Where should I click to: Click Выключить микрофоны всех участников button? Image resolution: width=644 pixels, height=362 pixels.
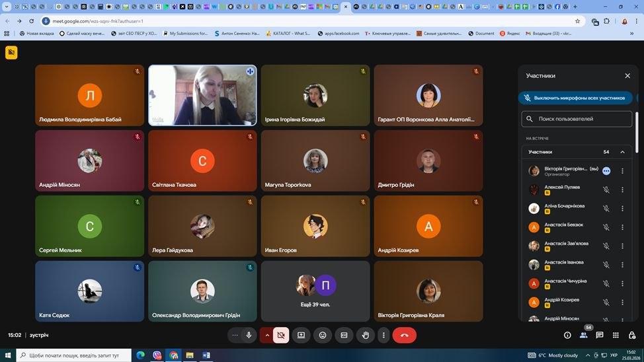point(575,98)
